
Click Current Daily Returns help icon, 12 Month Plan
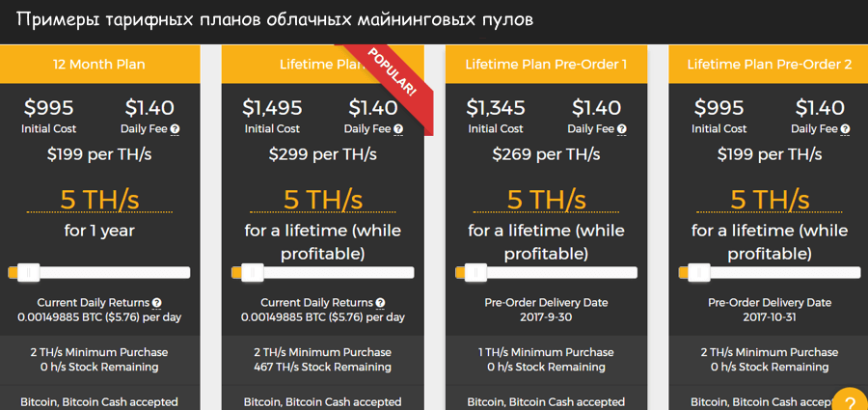click(157, 303)
